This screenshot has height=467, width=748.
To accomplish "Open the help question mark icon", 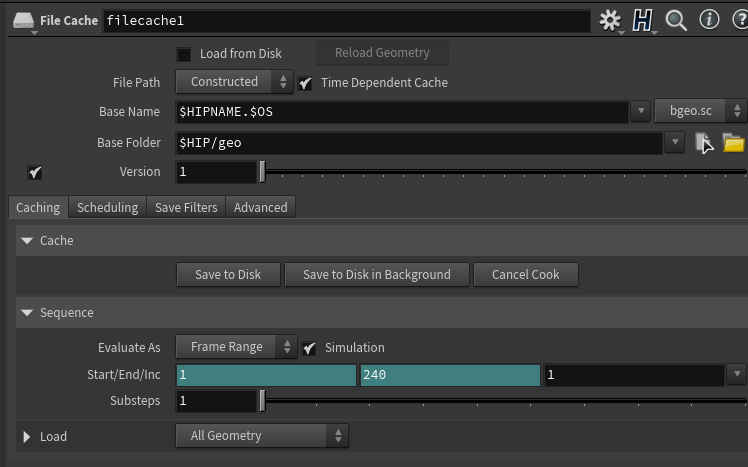I will point(738,20).
